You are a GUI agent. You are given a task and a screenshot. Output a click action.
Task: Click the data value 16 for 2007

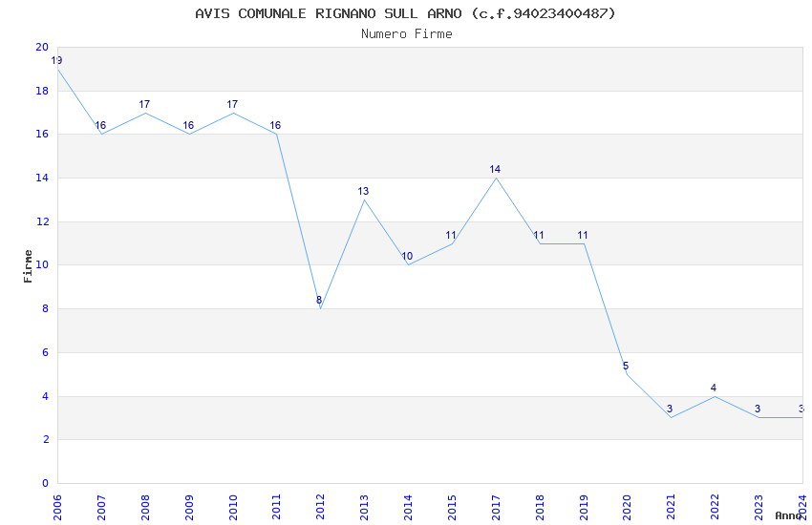(x=100, y=125)
